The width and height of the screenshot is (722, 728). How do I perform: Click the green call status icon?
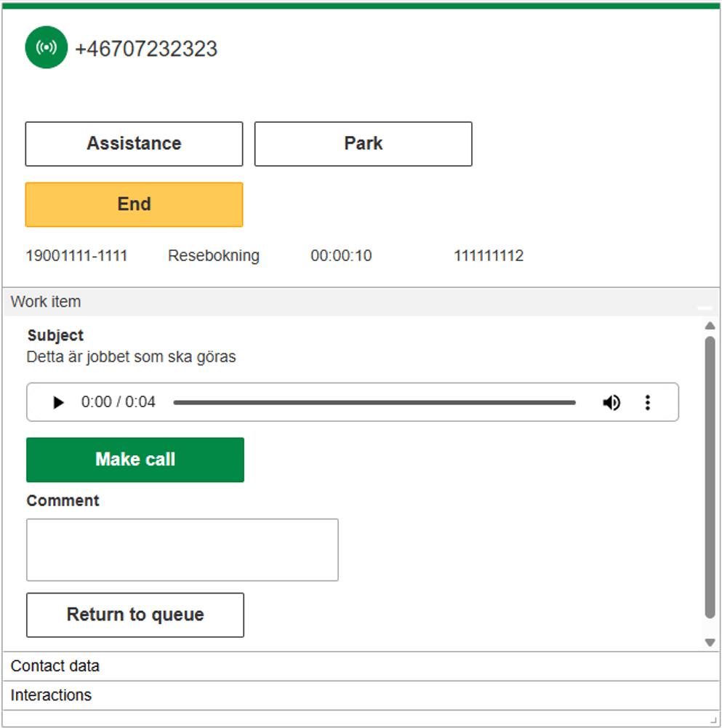point(46,48)
